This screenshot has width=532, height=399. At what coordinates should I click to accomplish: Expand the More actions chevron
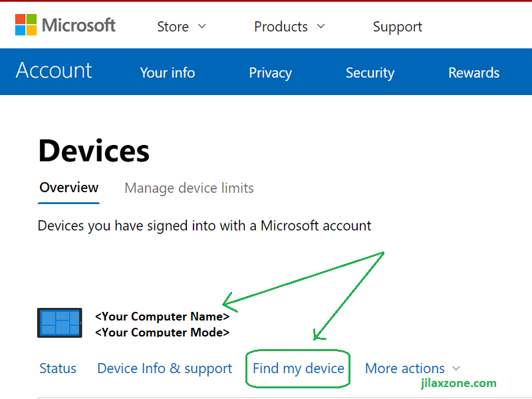point(456,368)
